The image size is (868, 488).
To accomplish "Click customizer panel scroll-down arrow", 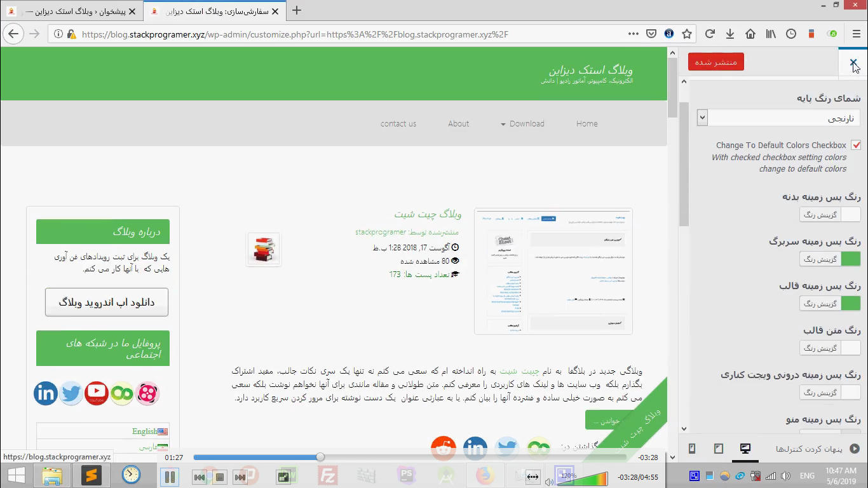I will [x=684, y=430].
